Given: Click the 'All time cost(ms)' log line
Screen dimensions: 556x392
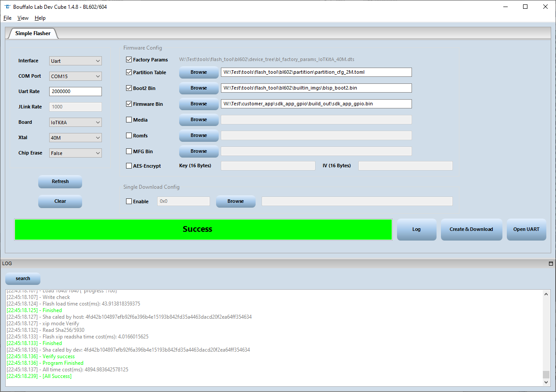Looking at the screenshot, I should click(68, 370).
